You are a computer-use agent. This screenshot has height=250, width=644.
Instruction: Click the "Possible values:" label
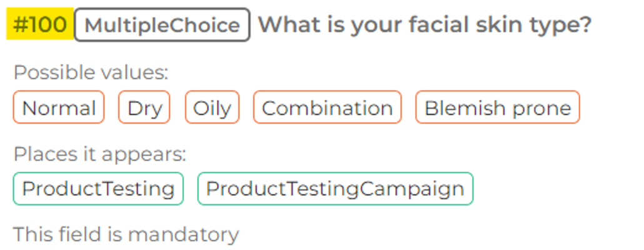tap(91, 73)
